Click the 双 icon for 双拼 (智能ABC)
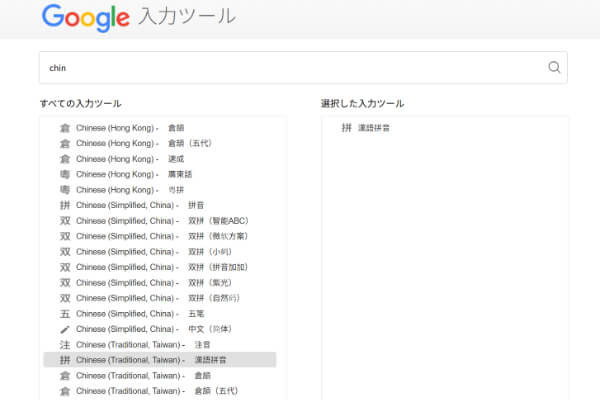Image resolution: width=600 pixels, height=400 pixels. pyautogui.click(x=65, y=221)
